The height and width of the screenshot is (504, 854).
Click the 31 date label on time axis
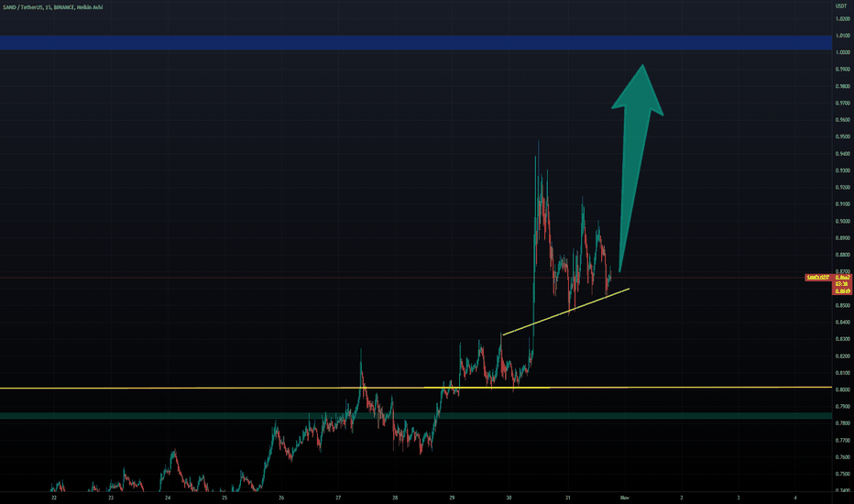[567, 498]
